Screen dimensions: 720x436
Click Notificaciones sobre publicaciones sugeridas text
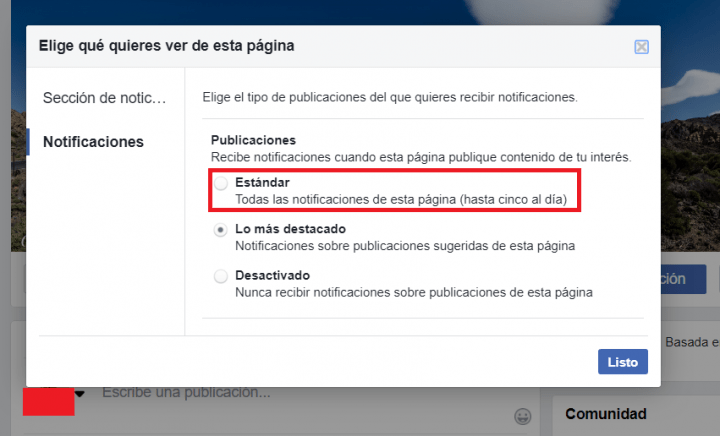point(405,246)
